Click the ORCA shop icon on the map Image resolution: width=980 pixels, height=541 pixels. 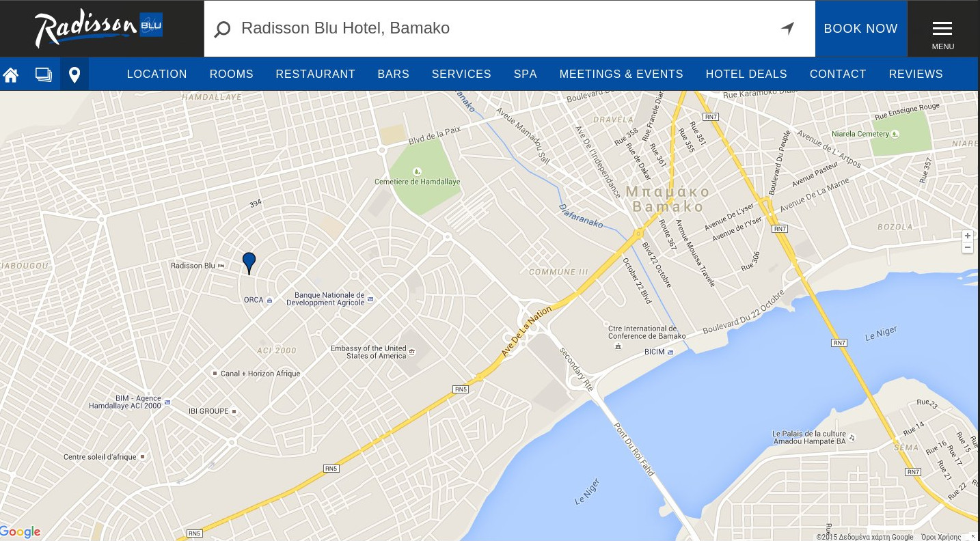(x=269, y=301)
